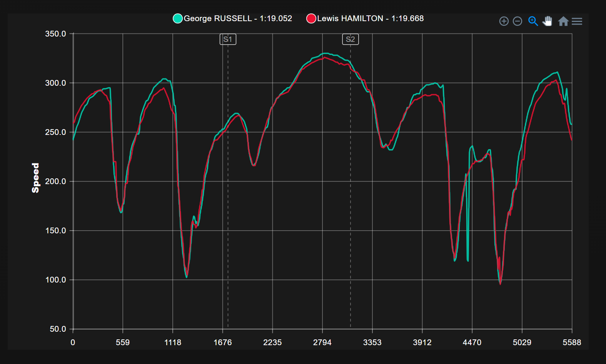Click the 3912 x-axis distance label
This screenshot has width=606, height=364.
tap(422, 342)
